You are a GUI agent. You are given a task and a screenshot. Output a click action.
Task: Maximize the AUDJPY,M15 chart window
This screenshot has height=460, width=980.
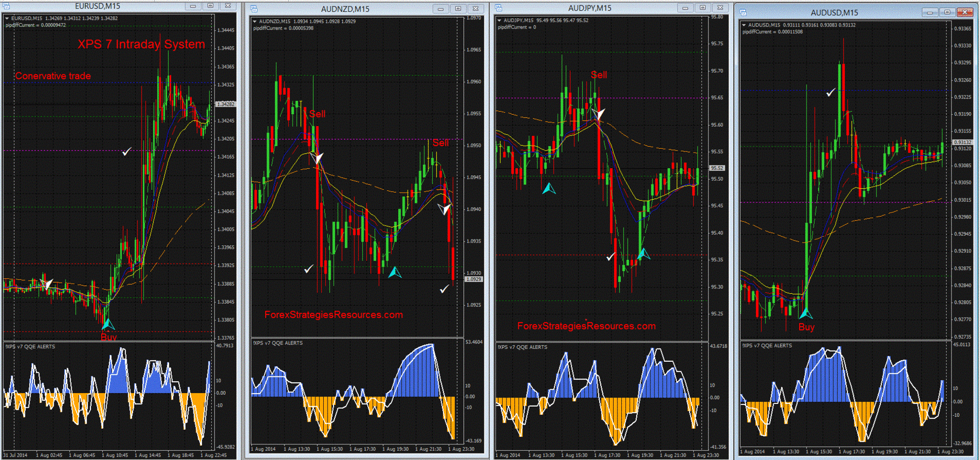coord(703,8)
